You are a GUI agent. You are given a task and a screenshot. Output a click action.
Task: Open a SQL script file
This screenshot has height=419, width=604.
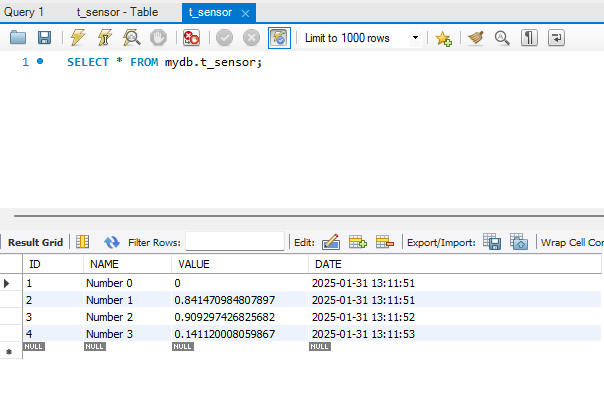tap(18, 38)
